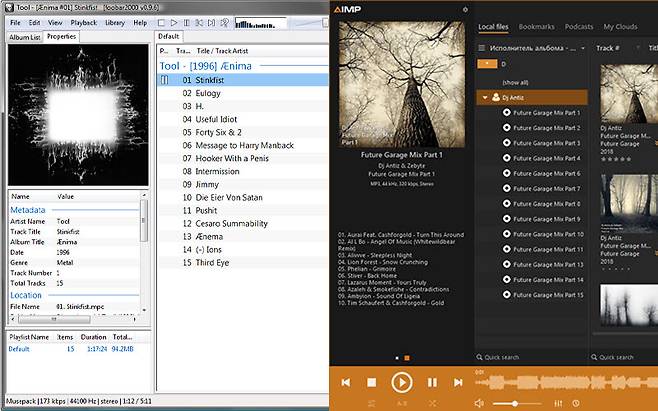Switch to the Podcasts tab

[579, 27]
